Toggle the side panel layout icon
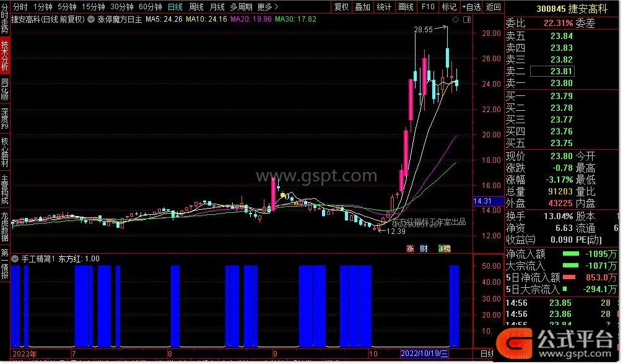Viewport: 623px width, 364px height. click(x=467, y=19)
